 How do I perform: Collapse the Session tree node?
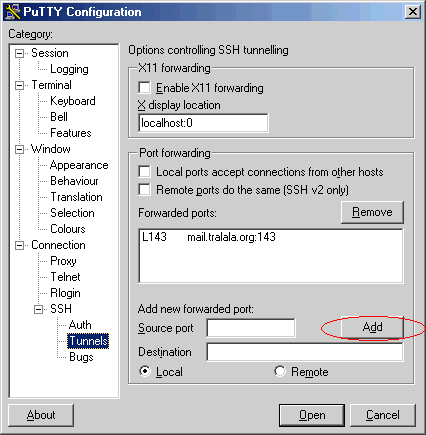pos(20,53)
